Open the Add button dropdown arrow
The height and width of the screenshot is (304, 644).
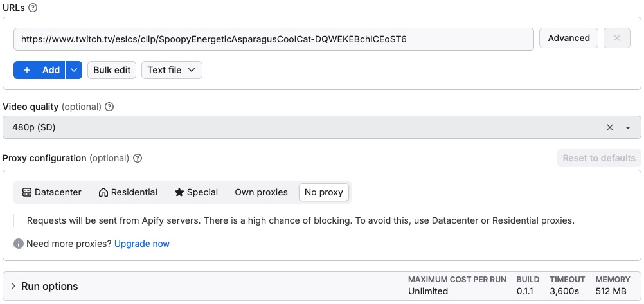pos(74,70)
